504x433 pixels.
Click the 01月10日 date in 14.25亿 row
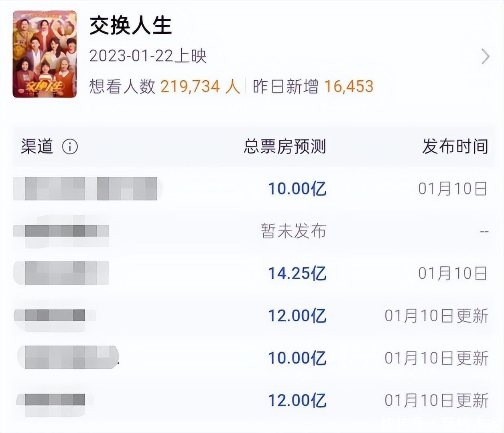[x=452, y=274]
